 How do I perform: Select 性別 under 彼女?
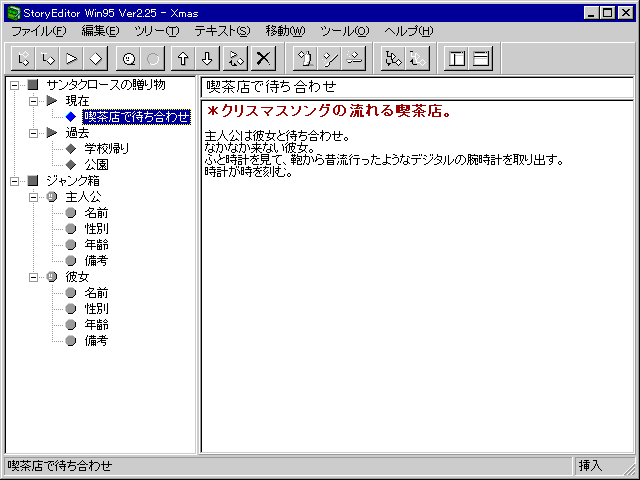[x=96, y=309]
